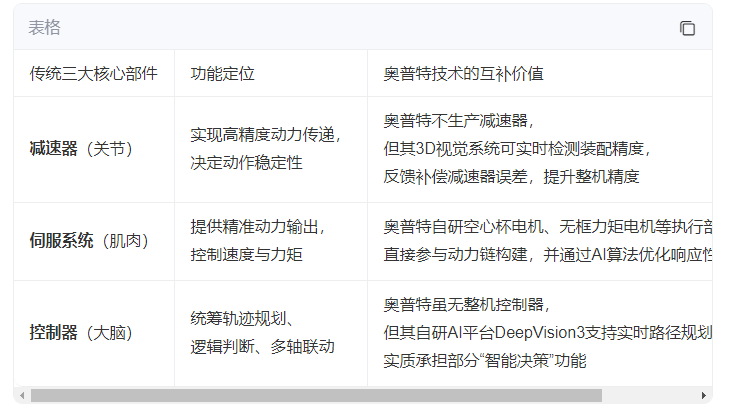The image size is (743, 412).
Task: Click the horizontal scrollbar left arrow
Action: (22, 395)
